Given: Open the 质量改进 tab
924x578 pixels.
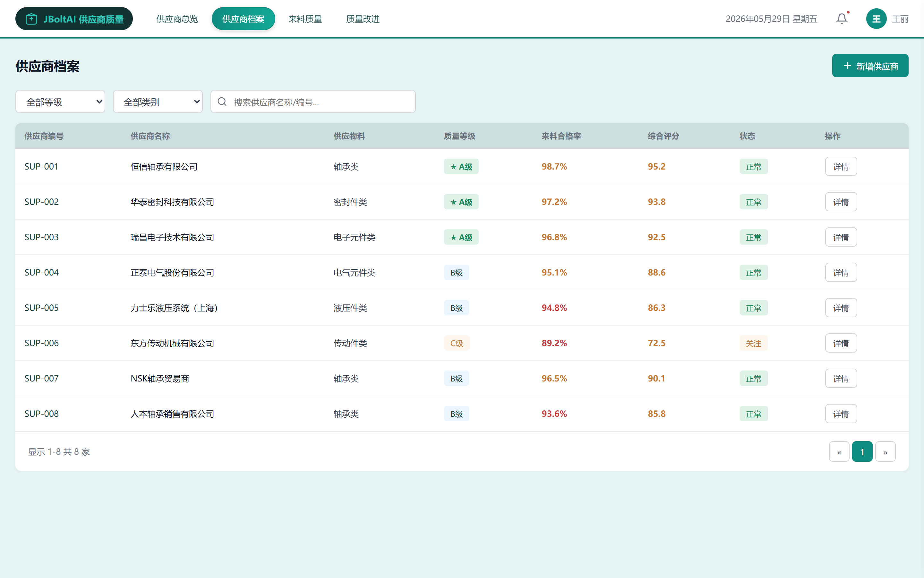Looking at the screenshot, I should click(x=363, y=19).
